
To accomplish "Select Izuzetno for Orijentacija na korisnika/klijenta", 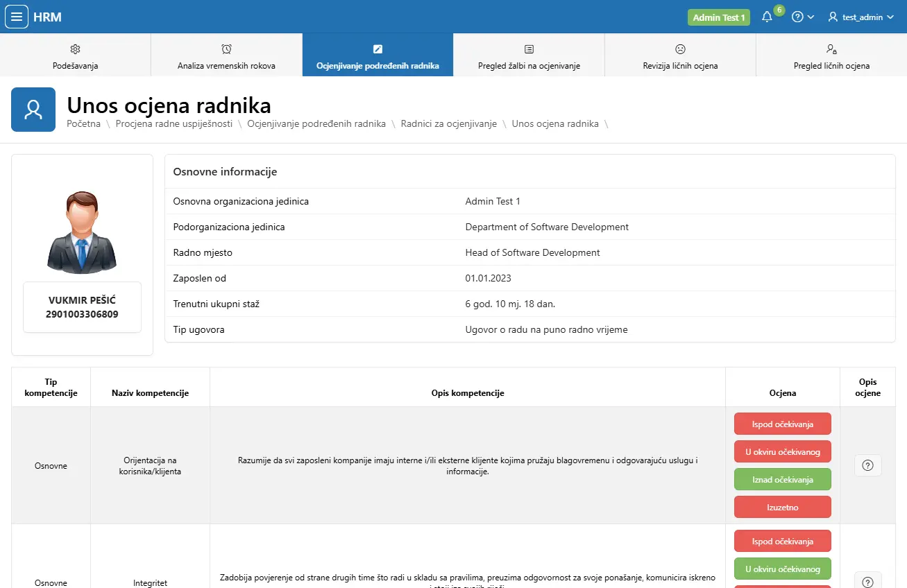I will 783,507.
